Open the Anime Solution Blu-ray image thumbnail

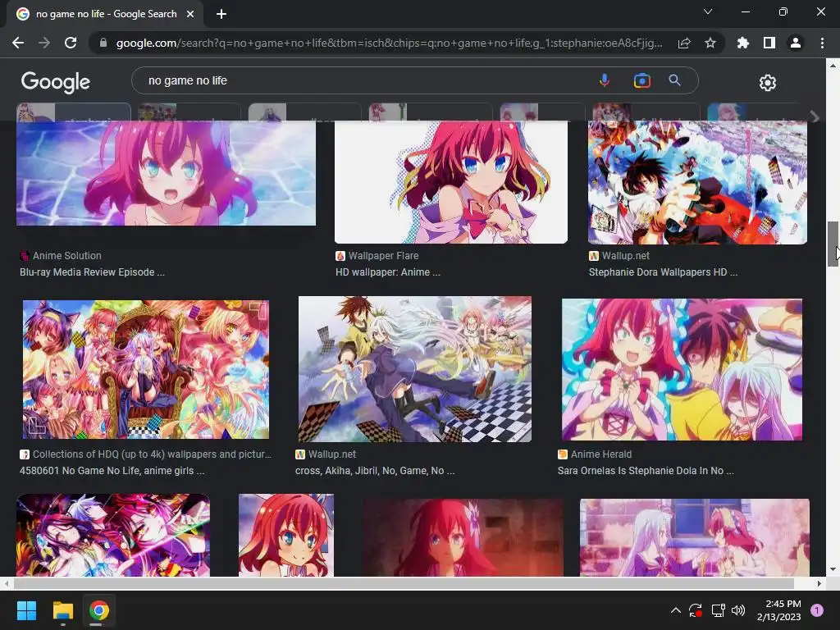pos(166,173)
